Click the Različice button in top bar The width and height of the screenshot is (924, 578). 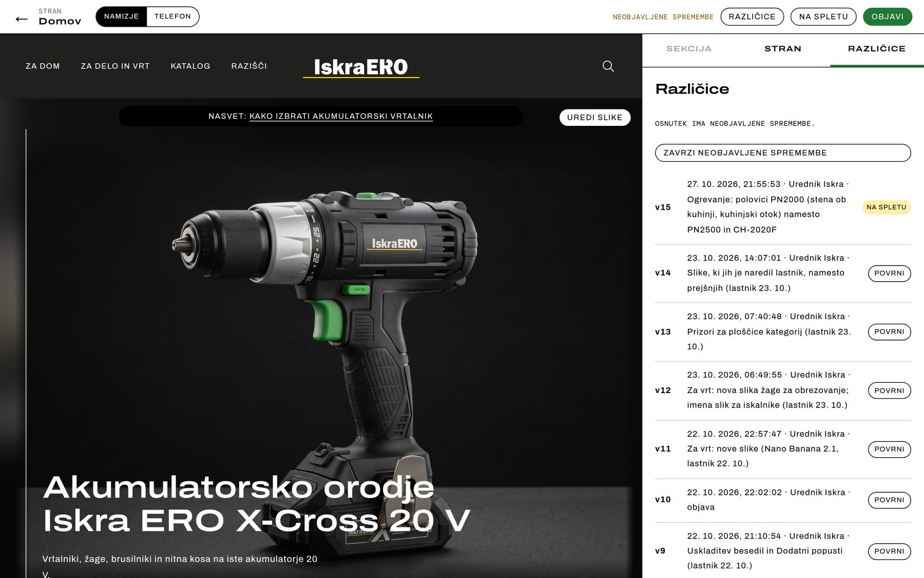tap(752, 16)
